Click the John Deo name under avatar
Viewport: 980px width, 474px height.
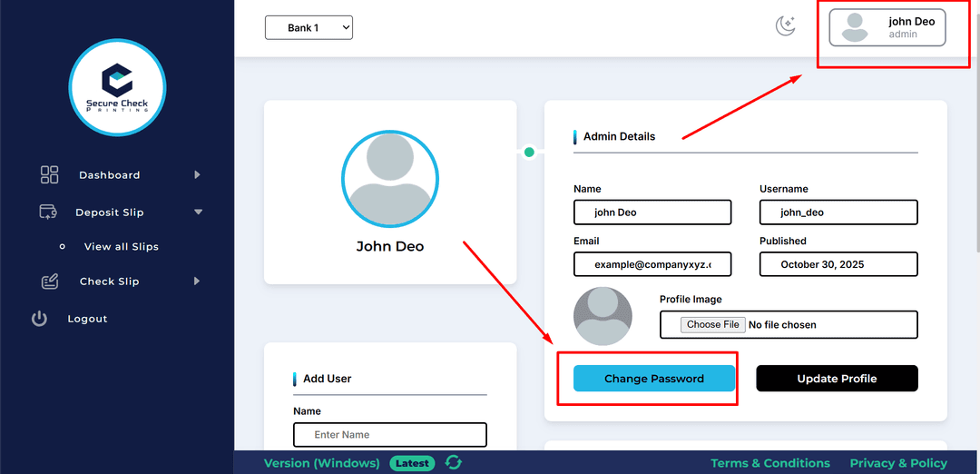click(390, 246)
